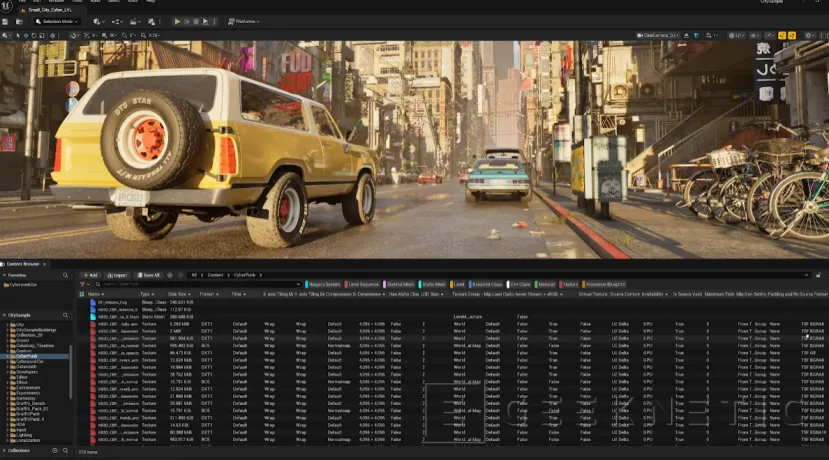This screenshot has width=829, height=460.
Task: Click the Stop simulation button
Action: [196, 22]
